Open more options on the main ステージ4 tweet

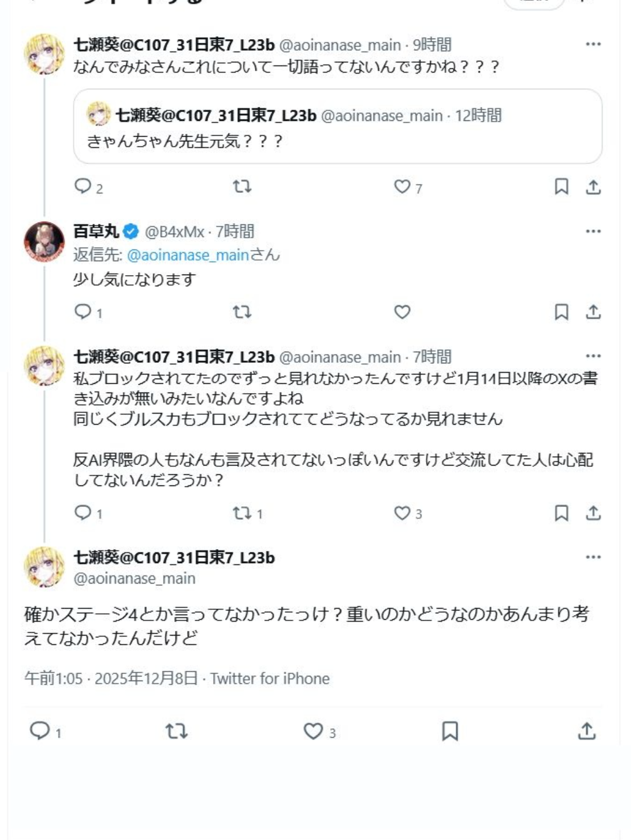(x=593, y=557)
